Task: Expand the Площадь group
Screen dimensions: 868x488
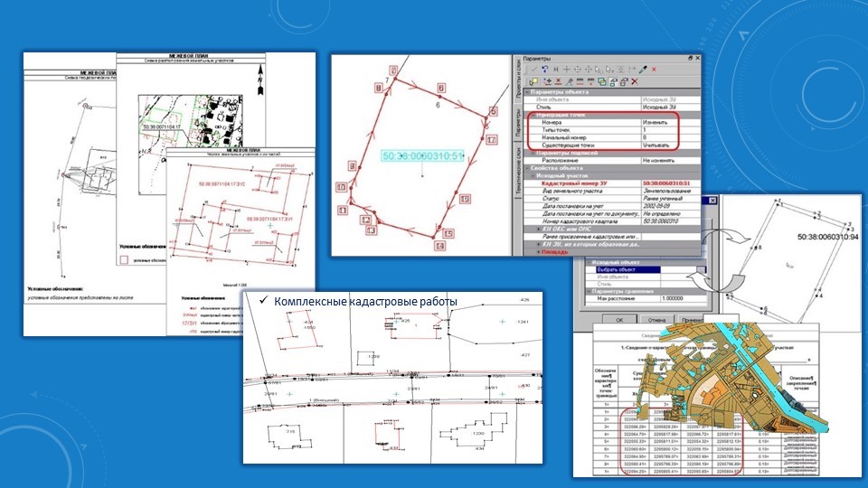Action: (539, 252)
